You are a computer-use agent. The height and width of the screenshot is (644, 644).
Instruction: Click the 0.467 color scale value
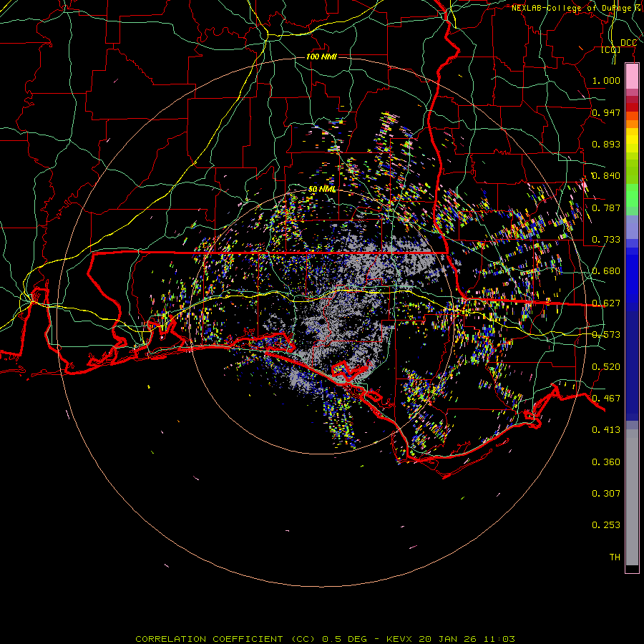pos(606,398)
